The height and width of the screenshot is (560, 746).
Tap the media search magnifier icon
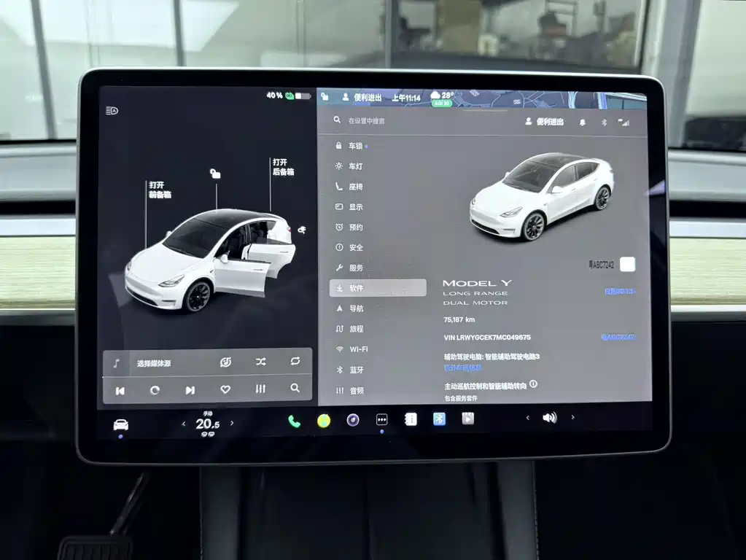295,388
